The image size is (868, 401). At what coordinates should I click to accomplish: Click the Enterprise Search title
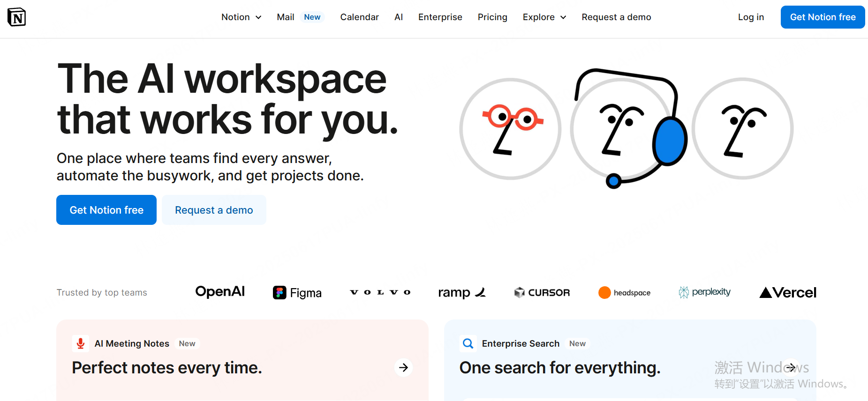521,343
